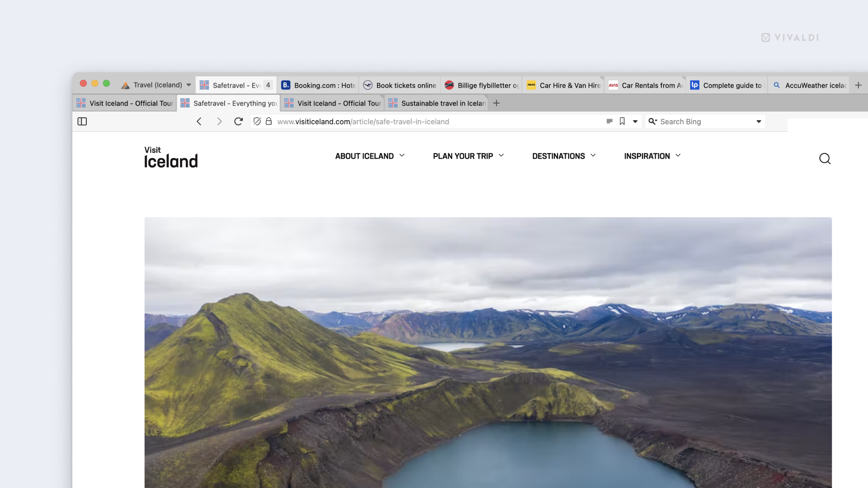Select Safetravel - Everything you subtab
The height and width of the screenshot is (488, 868).
coord(229,103)
